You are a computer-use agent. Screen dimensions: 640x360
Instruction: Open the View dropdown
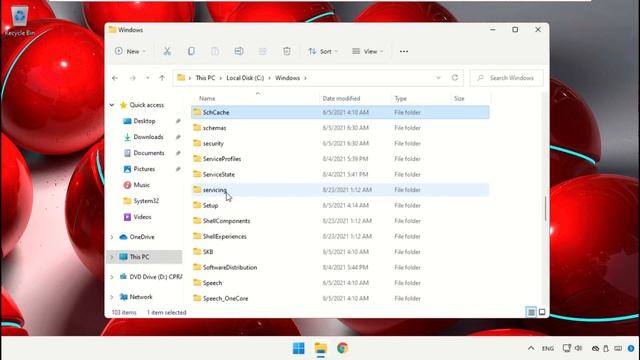click(368, 51)
